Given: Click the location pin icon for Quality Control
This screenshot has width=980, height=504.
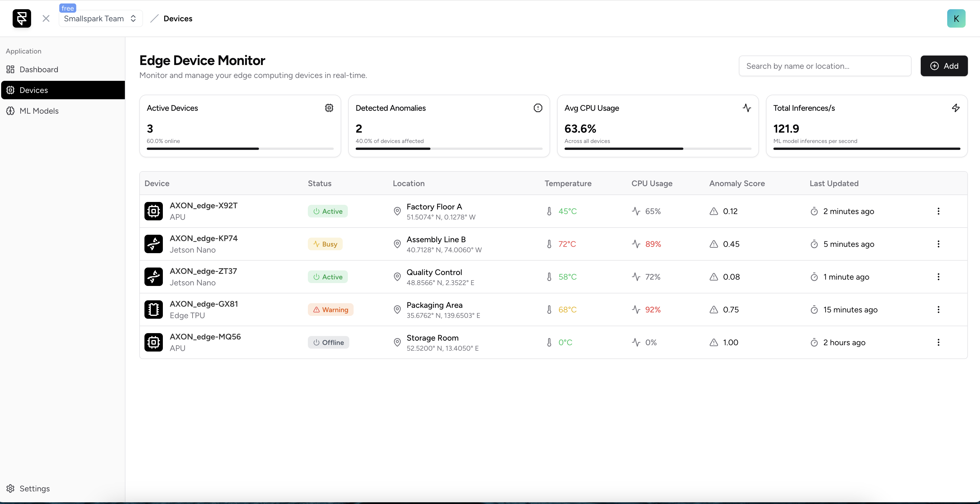Looking at the screenshot, I should coord(397,276).
